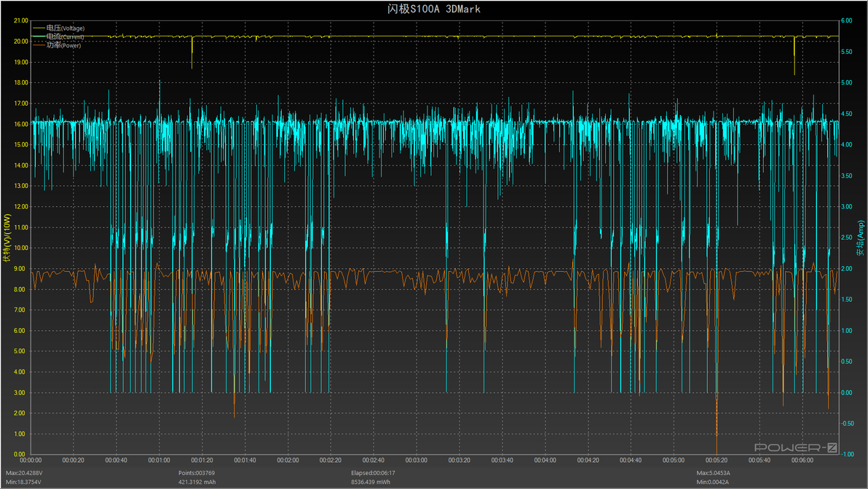
Task: Click the 00:05:00 time axis tick
Action: point(674,460)
